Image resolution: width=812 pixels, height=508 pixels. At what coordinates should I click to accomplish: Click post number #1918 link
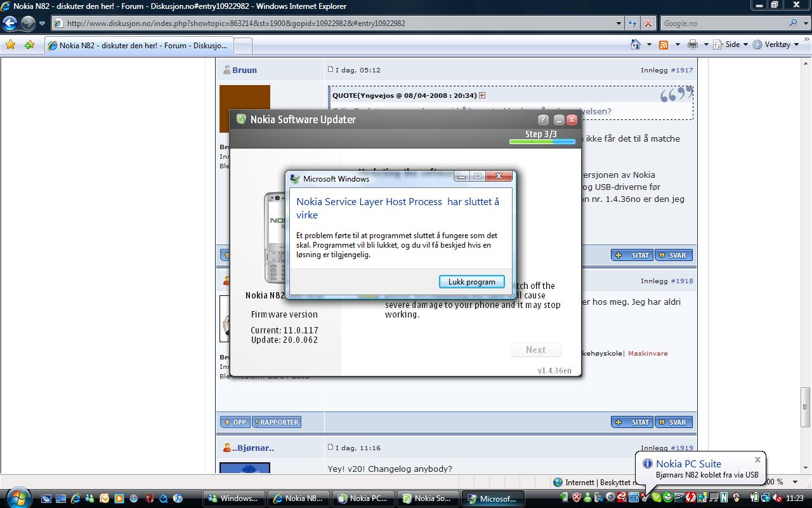point(682,281)
